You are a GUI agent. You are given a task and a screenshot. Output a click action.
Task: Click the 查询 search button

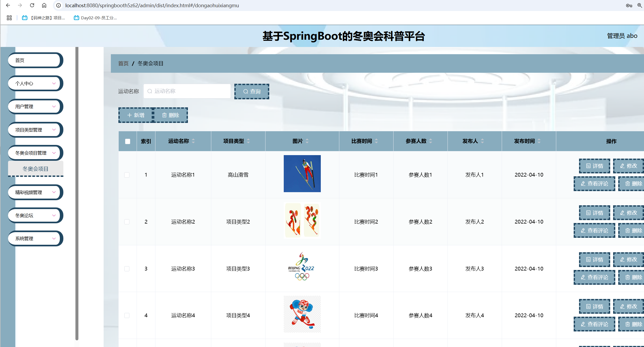[252, 92]
